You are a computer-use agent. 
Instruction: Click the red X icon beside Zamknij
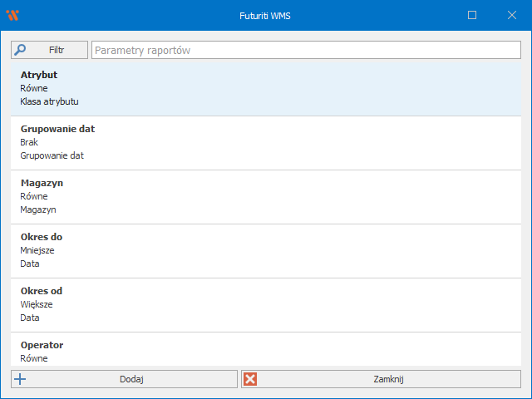point(251,379)
